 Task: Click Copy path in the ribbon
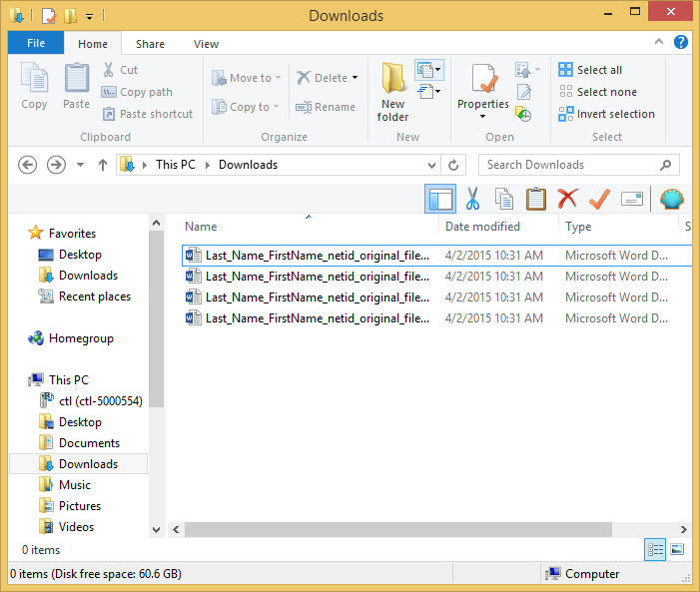137,92
